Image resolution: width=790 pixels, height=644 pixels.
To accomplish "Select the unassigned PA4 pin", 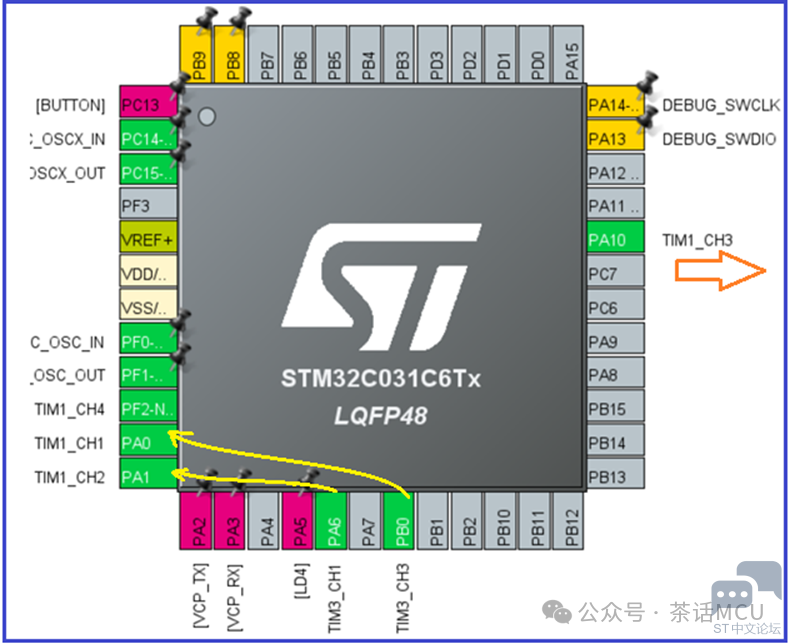I will (x=264, y=521).
